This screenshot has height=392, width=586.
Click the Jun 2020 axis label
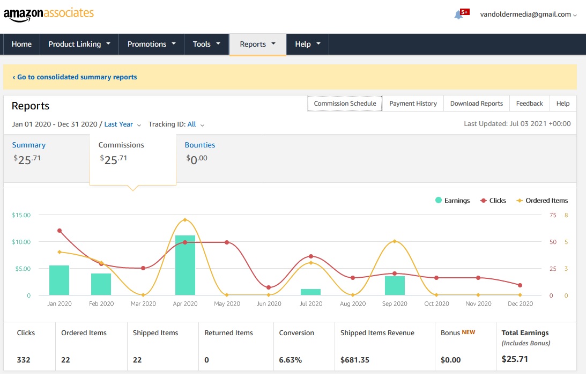point(269,304)
